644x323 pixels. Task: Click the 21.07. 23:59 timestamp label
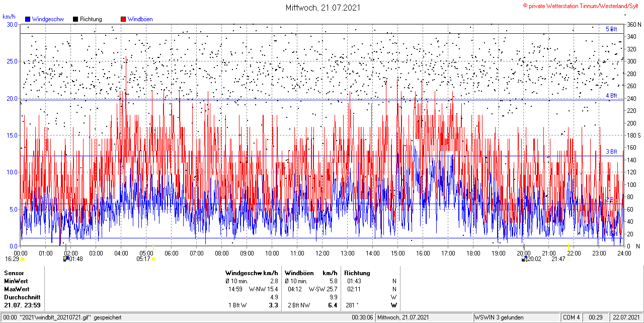(22, 305)
